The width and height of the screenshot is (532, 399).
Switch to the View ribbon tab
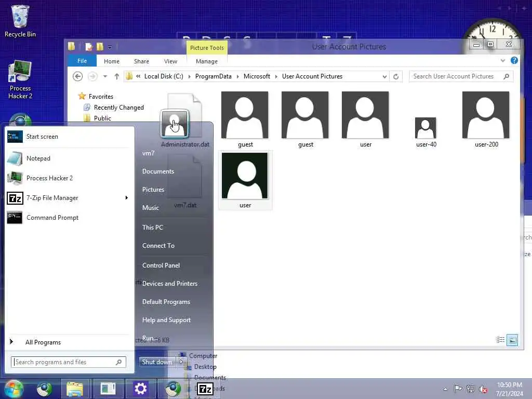tap(170, 61)
